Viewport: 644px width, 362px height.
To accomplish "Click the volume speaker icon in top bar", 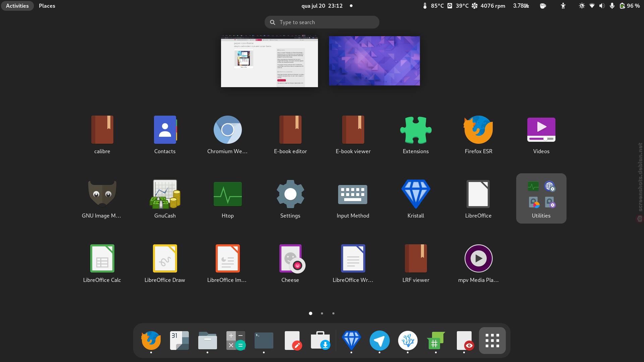I will pyautogui.click(x=602, y=6).
